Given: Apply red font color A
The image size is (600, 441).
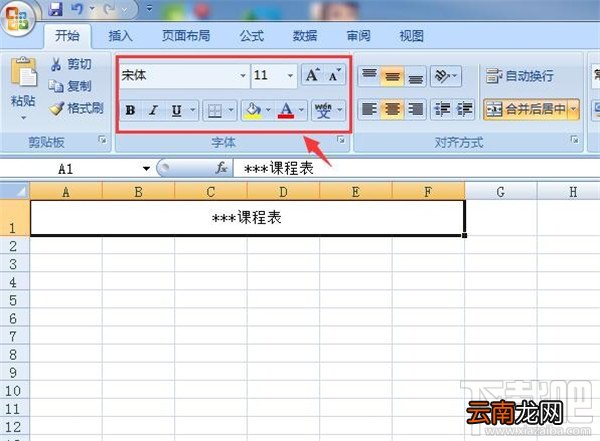Looking at the screenshot, I should click(286, 110).
